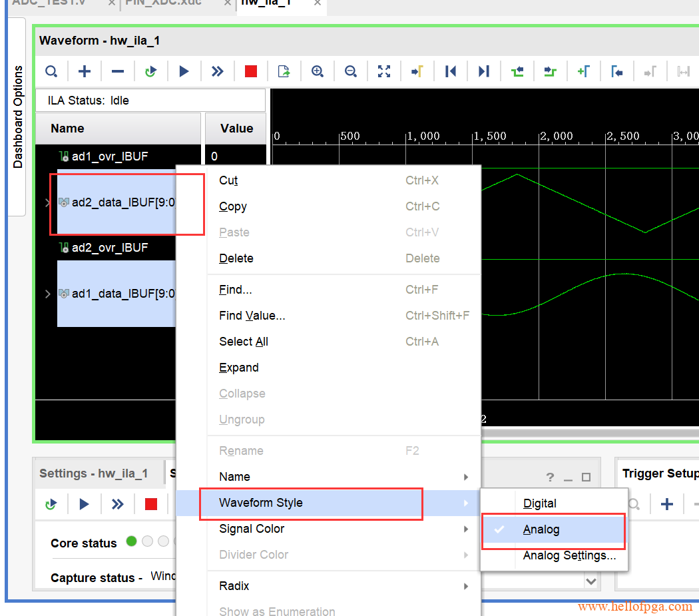Open the Dashboard Options side tab
This screenshot has height=616, width=699.
click(17, 117)
